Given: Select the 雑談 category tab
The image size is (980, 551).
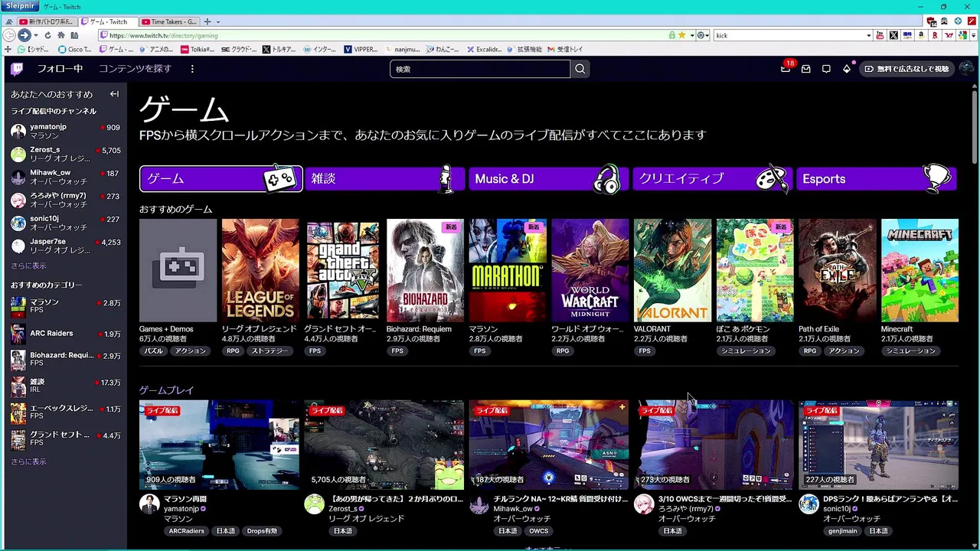Looking at the screenshot, I should (385, 178).
